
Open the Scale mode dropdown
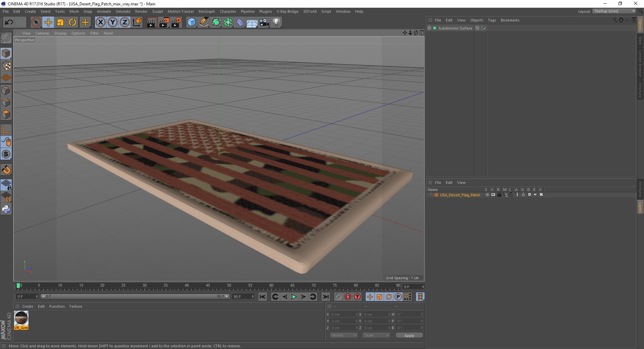click(376, 335)
